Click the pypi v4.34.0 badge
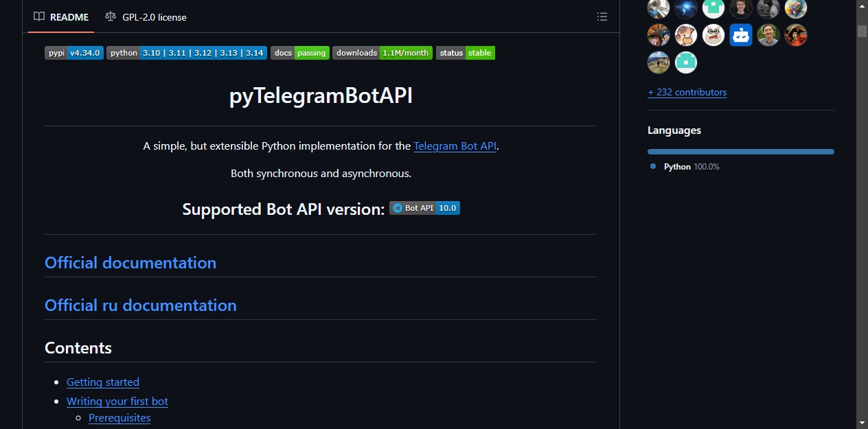 coord(74,53)
